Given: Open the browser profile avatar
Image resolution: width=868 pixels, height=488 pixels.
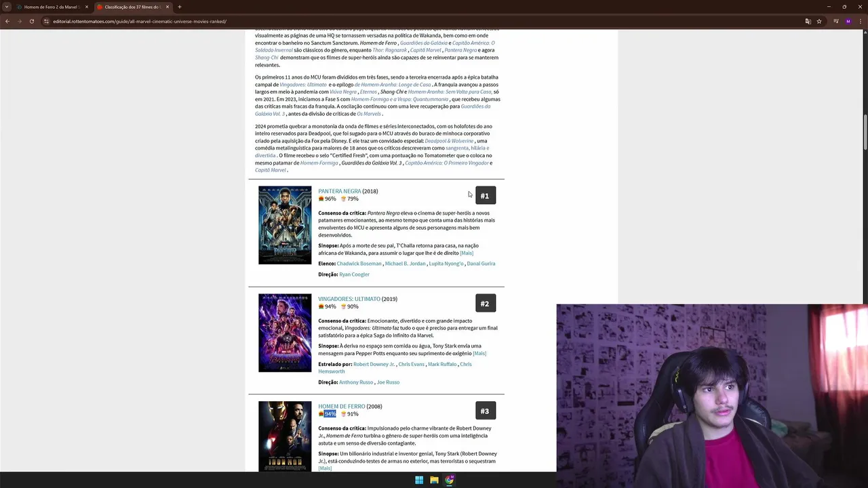Looking at the screenshot, I should point(848,21).
